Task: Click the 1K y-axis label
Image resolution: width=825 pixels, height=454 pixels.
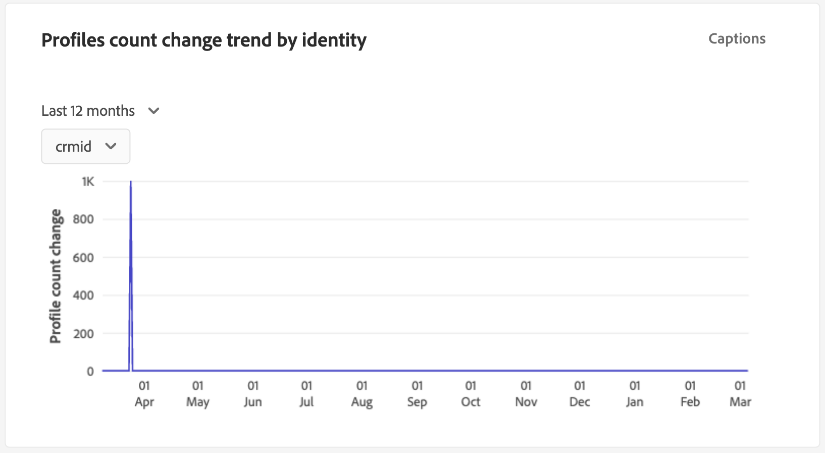Action: click(88, 182)
